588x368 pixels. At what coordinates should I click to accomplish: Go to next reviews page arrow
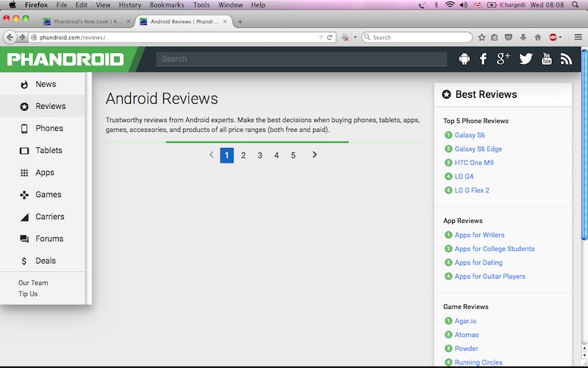(x=315, y=155)
